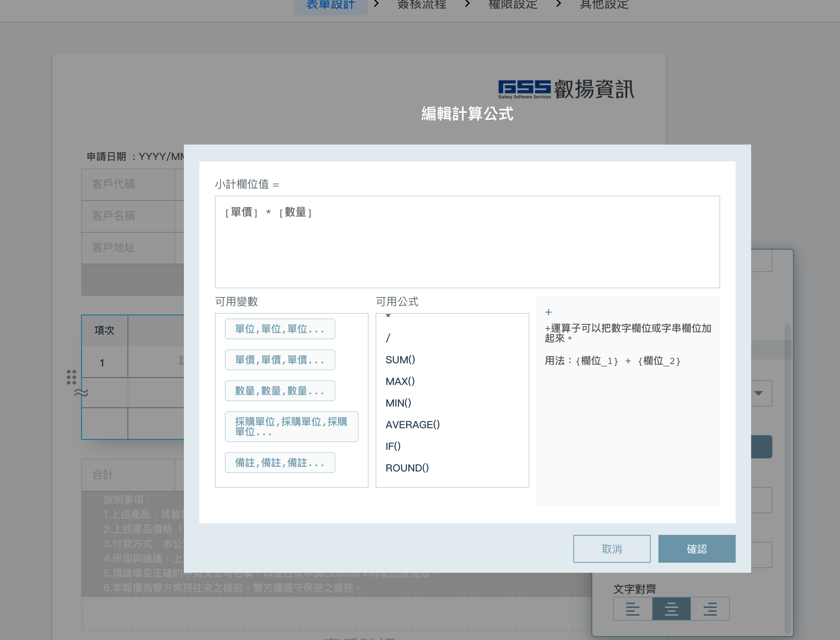Select the center align text icon
This screenshot has height=640, width=840.
point(671,609)
